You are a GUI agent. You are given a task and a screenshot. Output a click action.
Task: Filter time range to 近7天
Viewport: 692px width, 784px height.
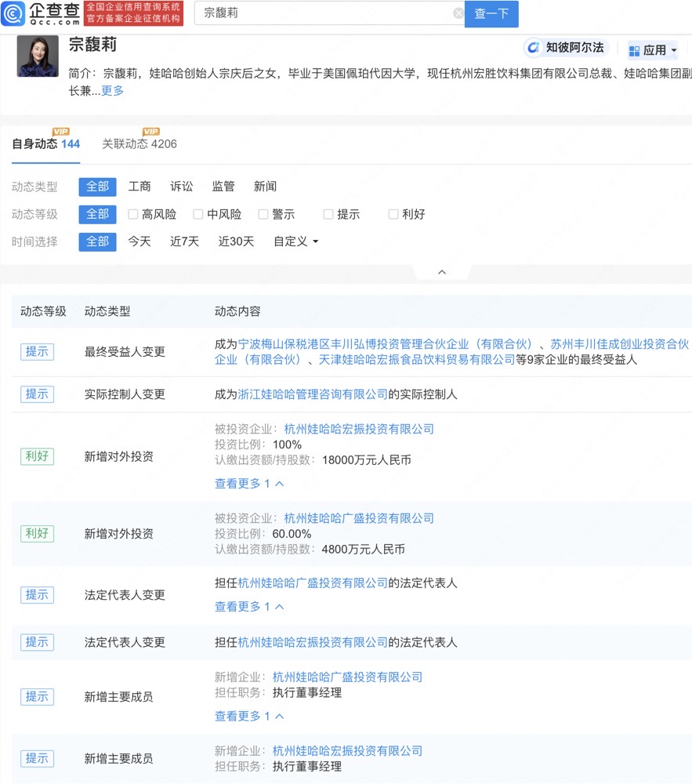click(x=184, y=241)
